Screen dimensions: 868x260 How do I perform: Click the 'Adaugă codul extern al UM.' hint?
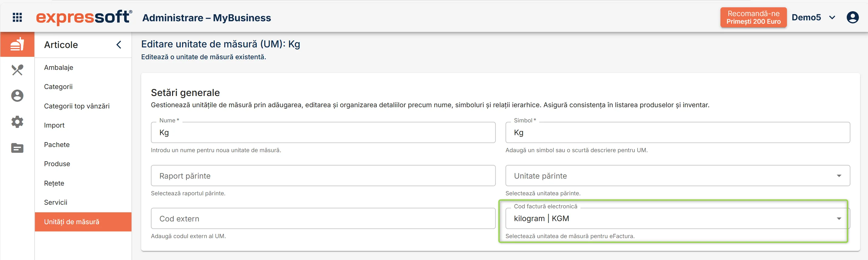pyautogui.click(x=188, y=236)
